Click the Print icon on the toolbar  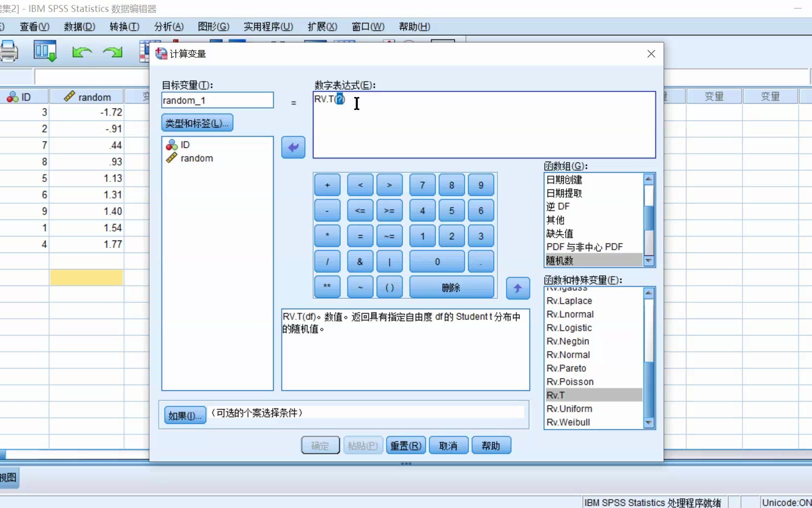(x=8, y=51)
